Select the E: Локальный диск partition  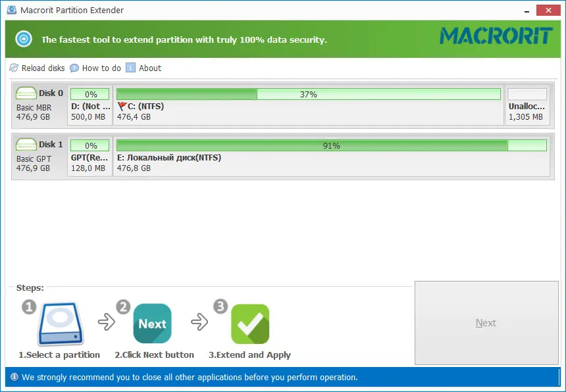point(331,157)
